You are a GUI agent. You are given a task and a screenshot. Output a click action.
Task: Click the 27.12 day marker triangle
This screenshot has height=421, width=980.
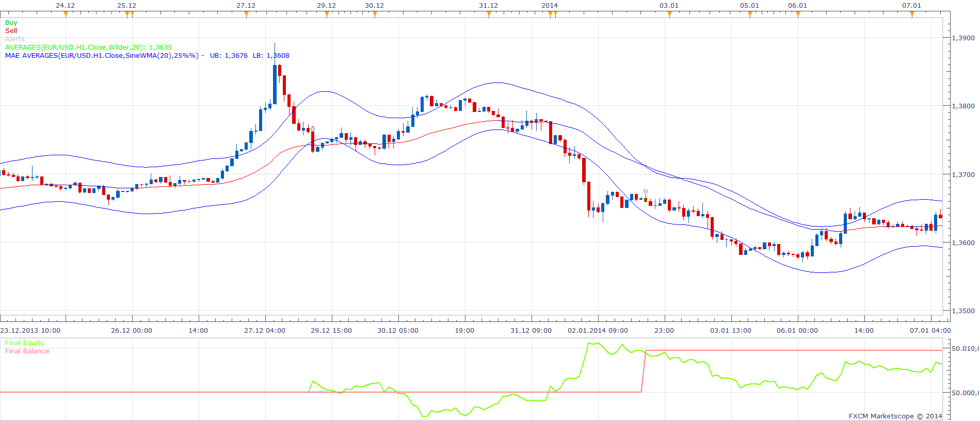[x=246, y=14]
